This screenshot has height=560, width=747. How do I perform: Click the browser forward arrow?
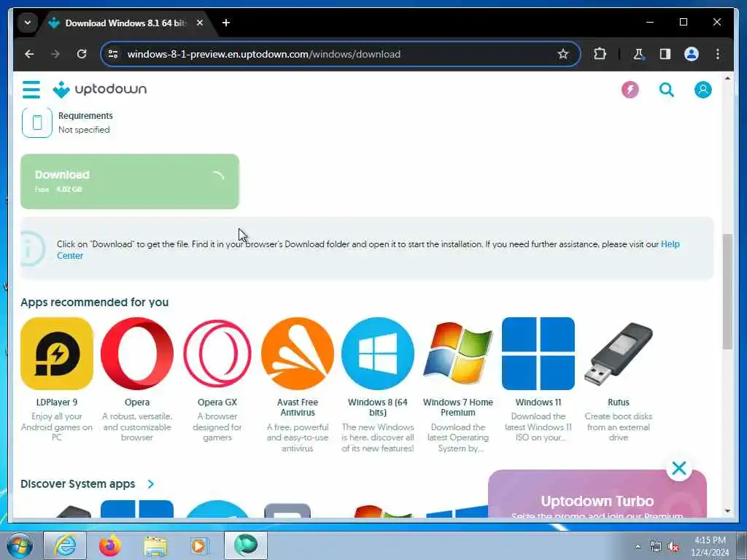55,54
